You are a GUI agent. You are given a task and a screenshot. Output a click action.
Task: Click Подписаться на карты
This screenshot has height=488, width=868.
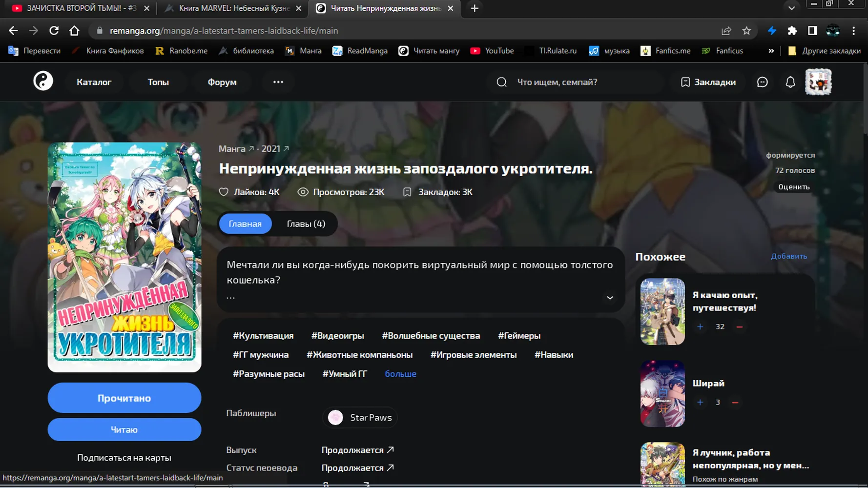coord(124,458)
